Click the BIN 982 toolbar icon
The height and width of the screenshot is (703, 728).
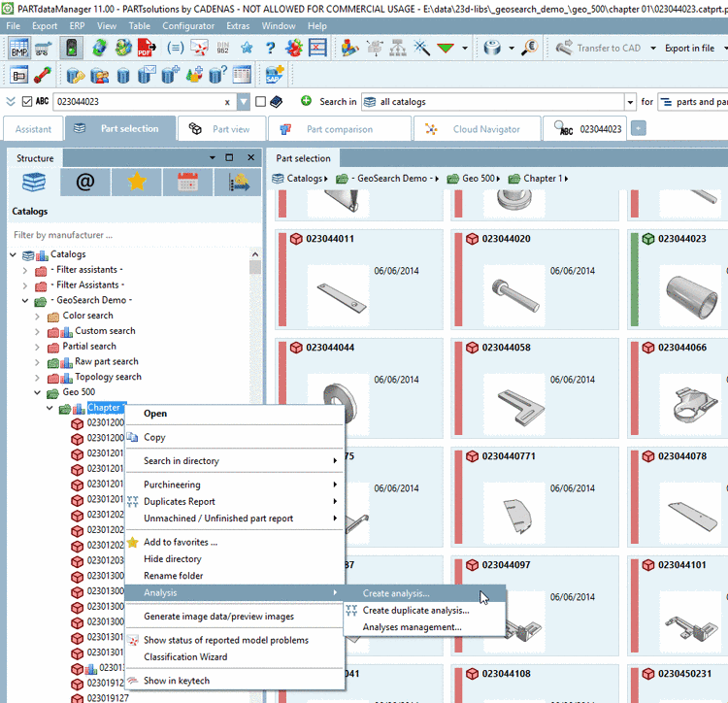(x=223, y=48)
